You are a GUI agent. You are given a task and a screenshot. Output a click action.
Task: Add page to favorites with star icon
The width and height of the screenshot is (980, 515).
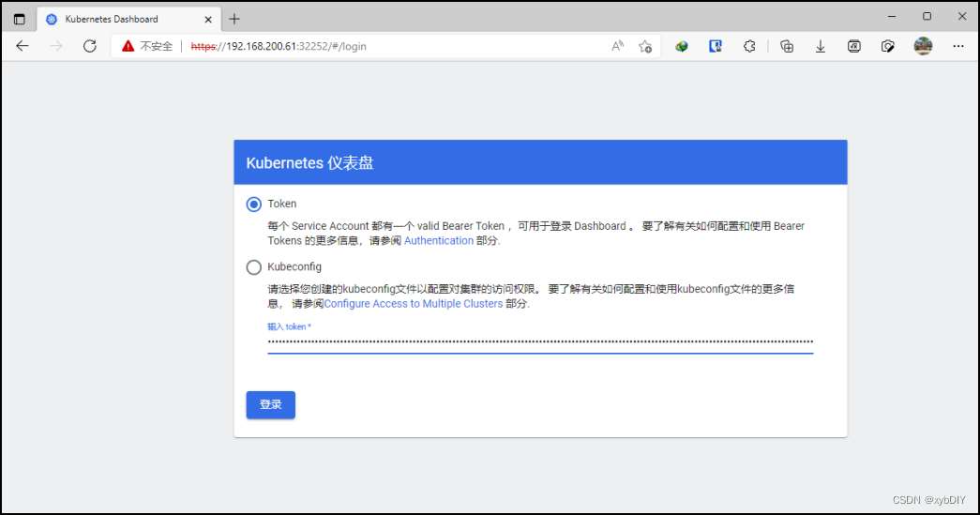click(x=645, y=46)
